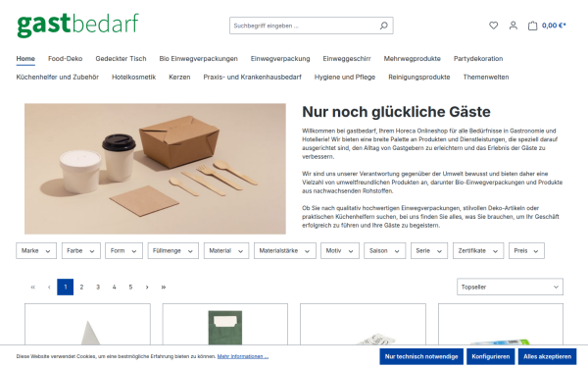Expand the Preis filter

pos(526,250)
